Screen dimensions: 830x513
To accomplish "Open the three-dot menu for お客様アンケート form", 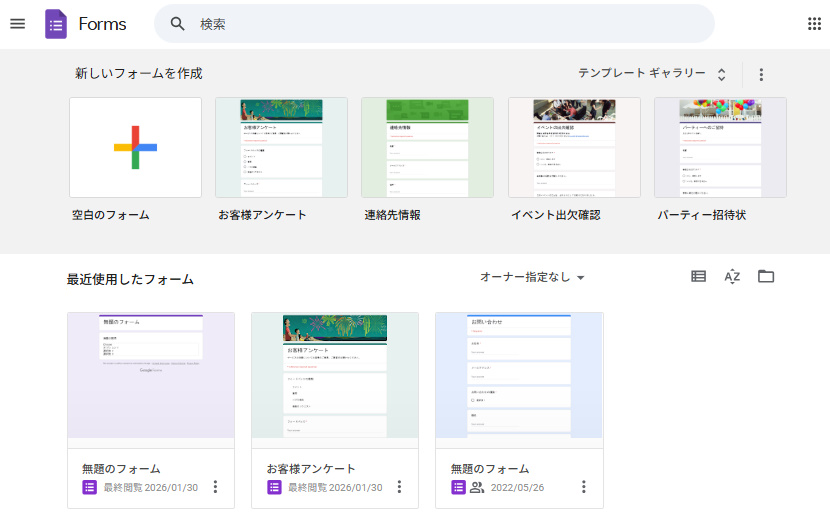I will point(399,487).
